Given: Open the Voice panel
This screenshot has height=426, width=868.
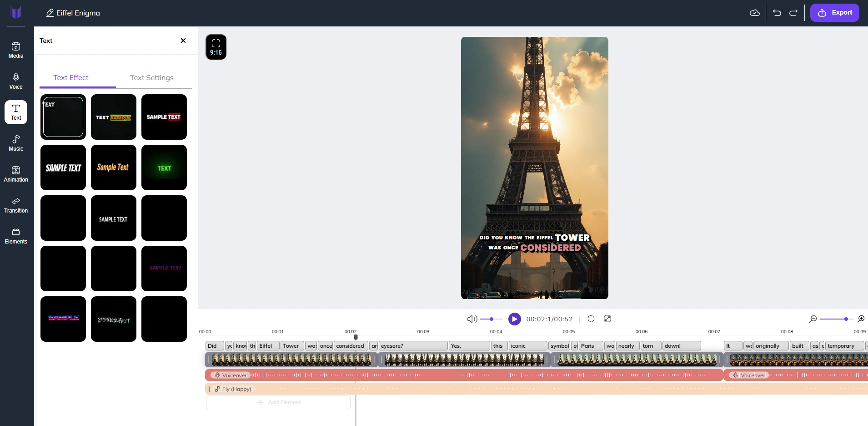Looking at the screenshot, I should click(16, 81).
